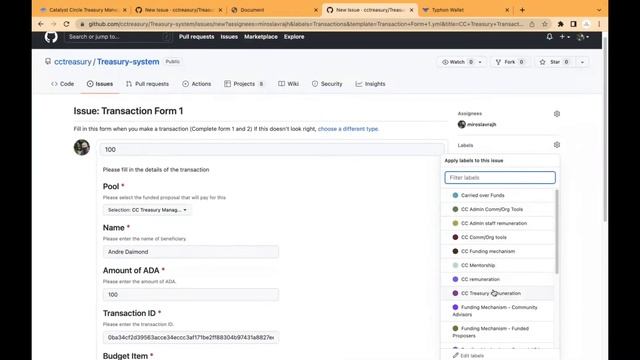640x360 pixels.
Task: Open dropdown arrow next to Star
Action: coord(582,62)
